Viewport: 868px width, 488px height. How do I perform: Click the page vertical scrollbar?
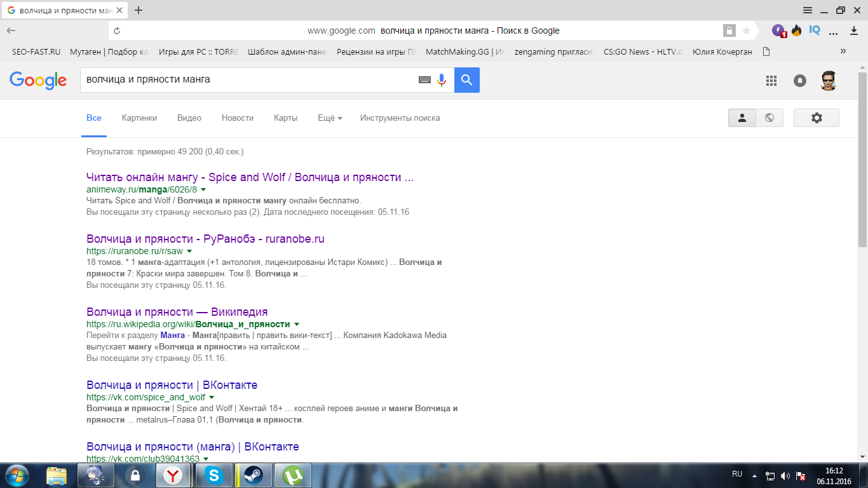pyautogui.click(x=862, y=159)
